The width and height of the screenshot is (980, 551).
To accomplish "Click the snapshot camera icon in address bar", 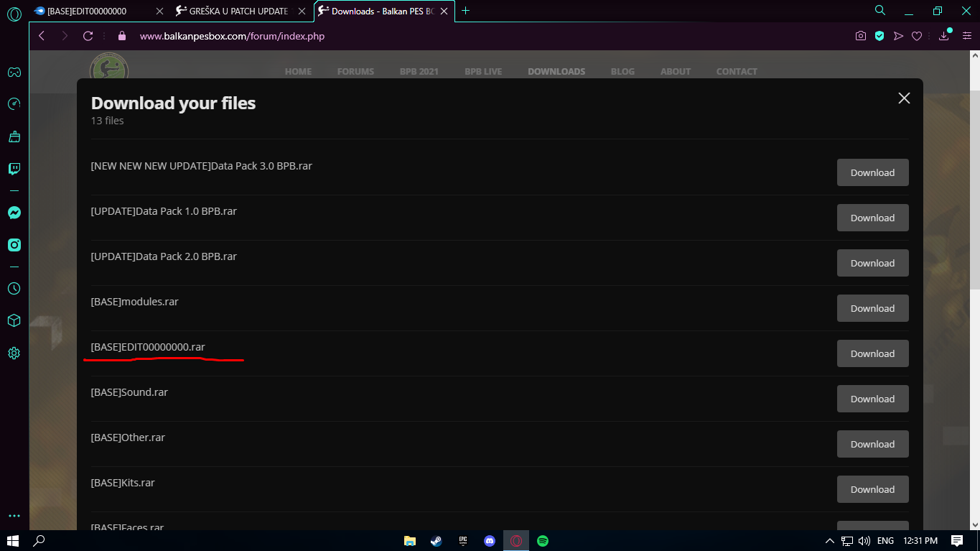I will click(860, 36).
